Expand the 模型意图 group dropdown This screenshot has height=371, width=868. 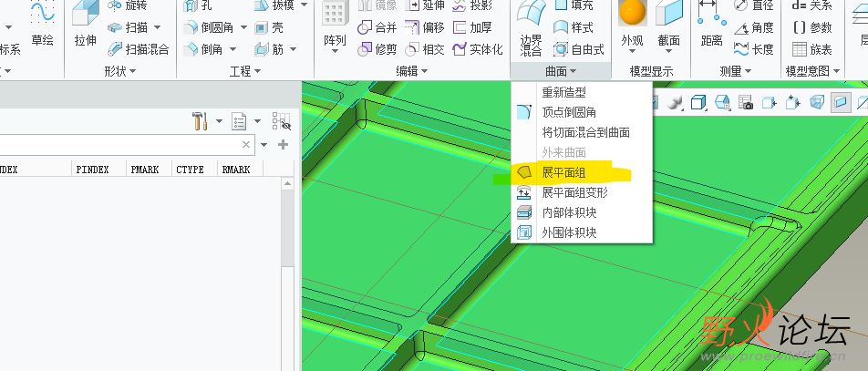click(x=812, y=71)
